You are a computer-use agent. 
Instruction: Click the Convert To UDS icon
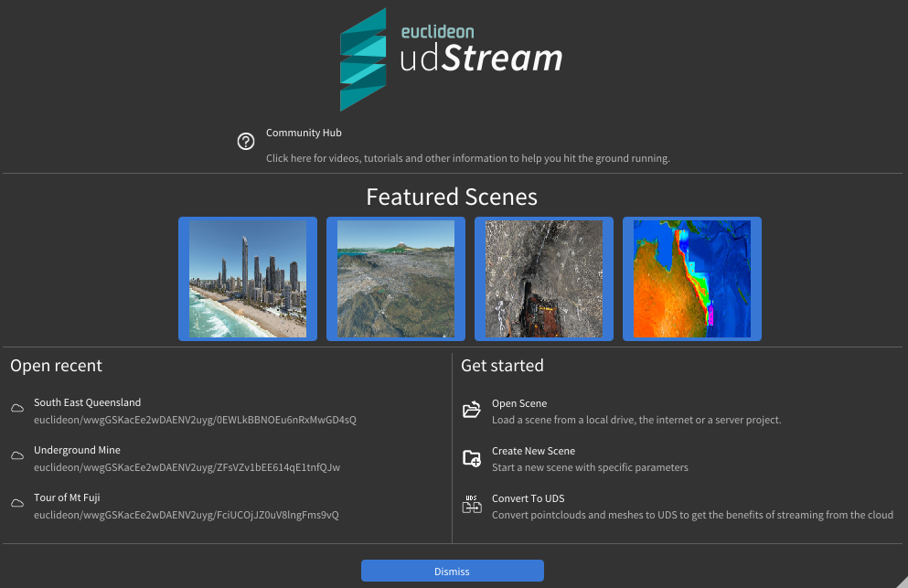tap(472, 506)
